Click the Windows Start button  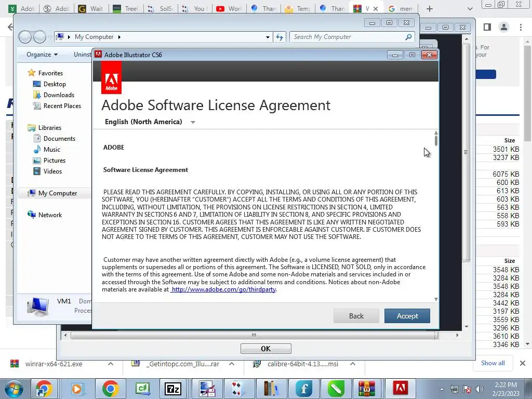pos(14,389)
